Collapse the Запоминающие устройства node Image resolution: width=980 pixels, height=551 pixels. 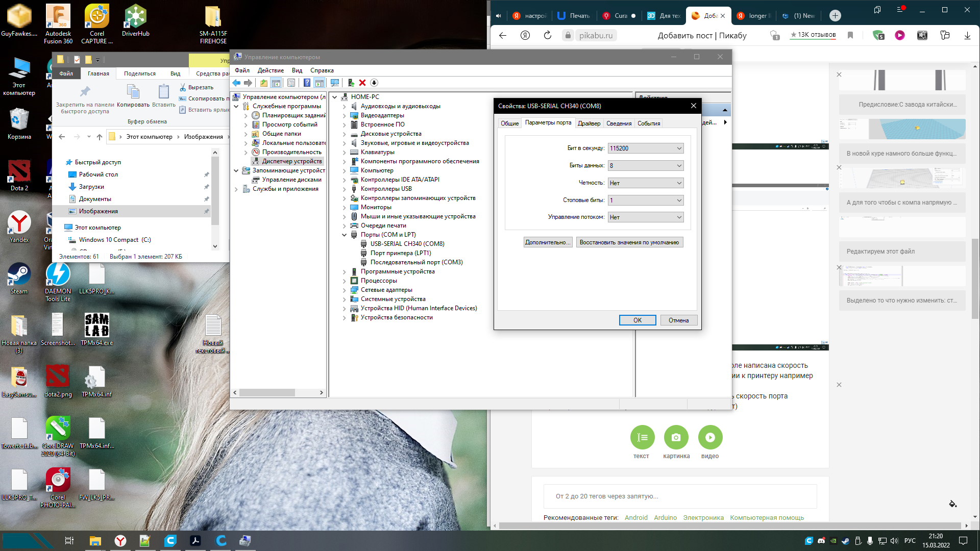pyautogui.click(x=236, y=170)
